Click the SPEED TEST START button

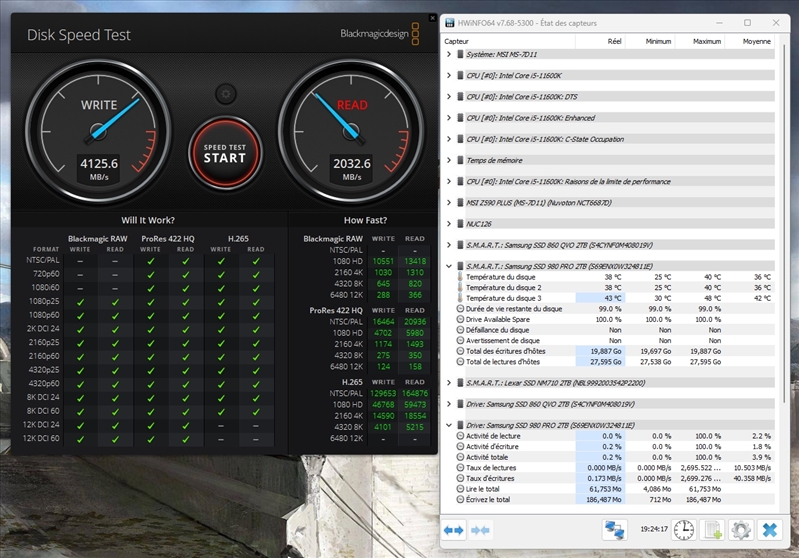(x=225, y=153)
